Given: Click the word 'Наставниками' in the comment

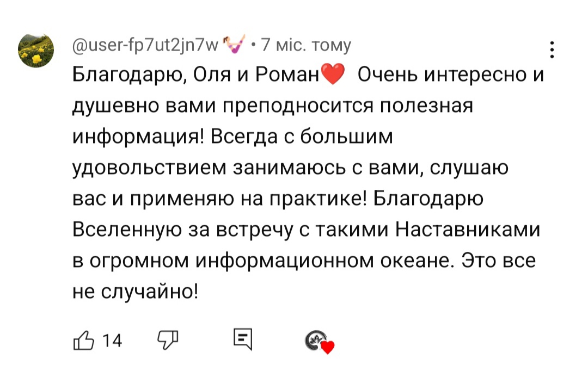Looking at the screenshot, I should pos(467,230).
